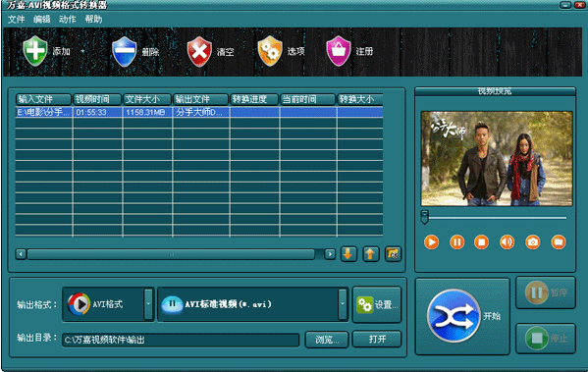This screenshot has height=372, width=588.
Task: Click the preview volume speaker icon
Action: [507, 241]
